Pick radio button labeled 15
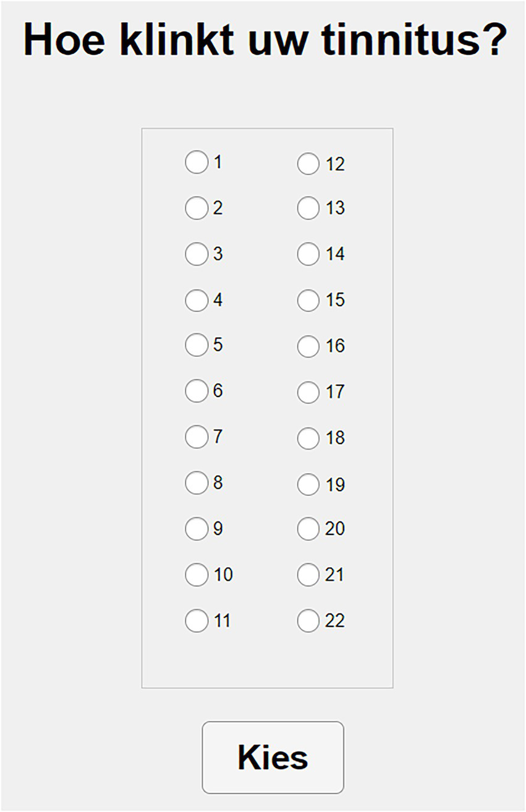The height and width of the screenshot is (812, 526). [x=308, y=301]
